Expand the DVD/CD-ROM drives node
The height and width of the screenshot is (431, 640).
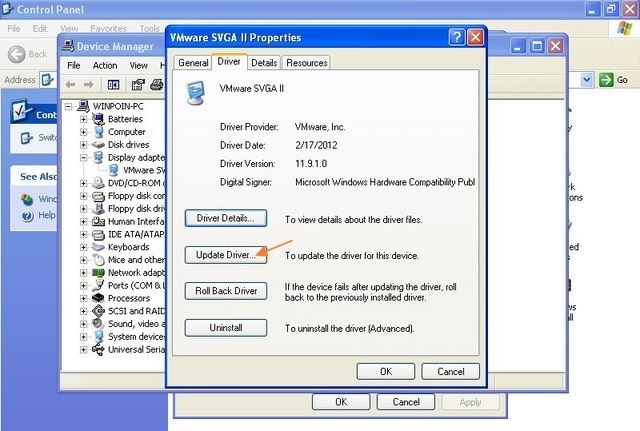coord(84,183)
